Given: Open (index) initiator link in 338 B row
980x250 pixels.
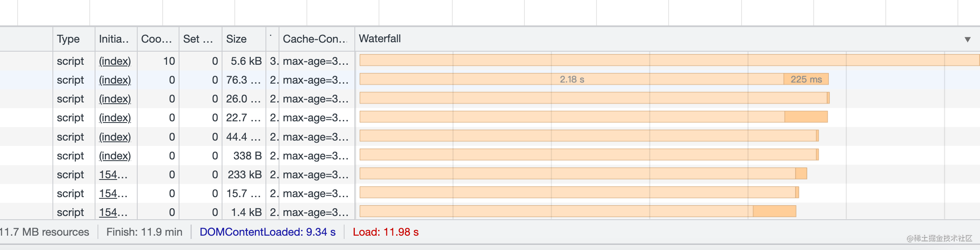Looking at the screenshot, I should tap(115, 156).
